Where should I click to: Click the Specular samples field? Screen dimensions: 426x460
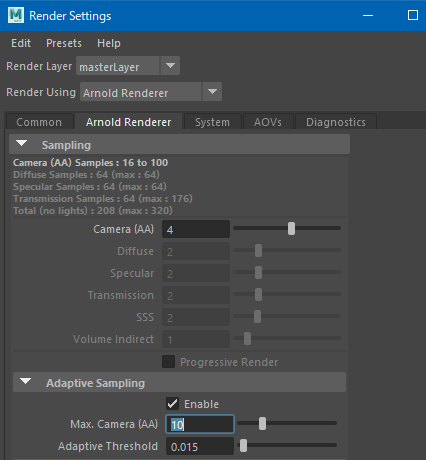click(196, 273)
